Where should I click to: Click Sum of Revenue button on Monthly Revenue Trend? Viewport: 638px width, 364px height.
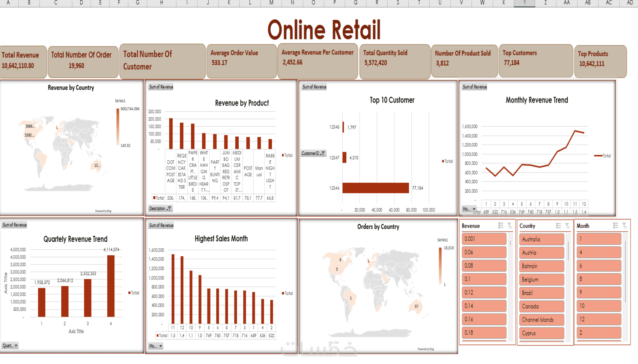pyautogui.click(x=474, y=87)
